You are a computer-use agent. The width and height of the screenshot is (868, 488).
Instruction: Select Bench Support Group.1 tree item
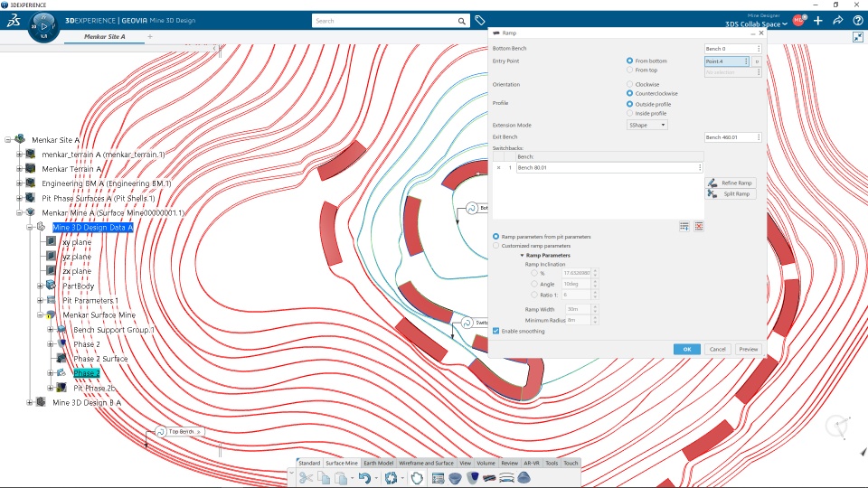[114, 330]
